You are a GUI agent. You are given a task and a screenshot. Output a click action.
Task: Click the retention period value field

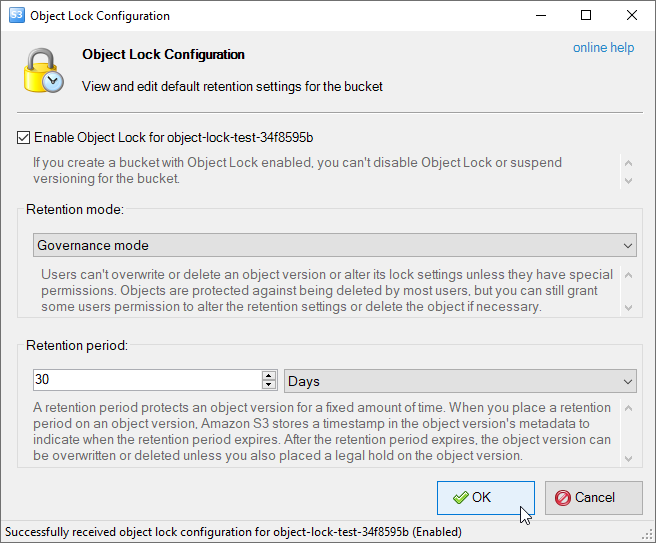tap(147, 380)
